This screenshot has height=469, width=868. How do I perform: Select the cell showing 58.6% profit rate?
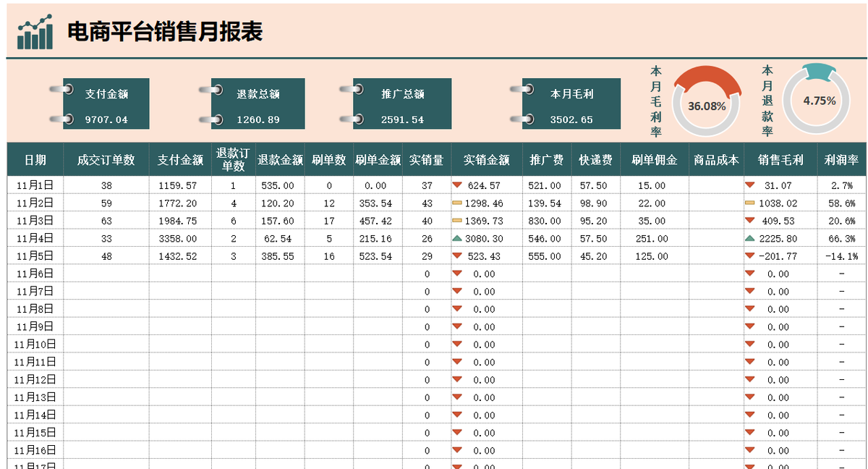point(842,203)
